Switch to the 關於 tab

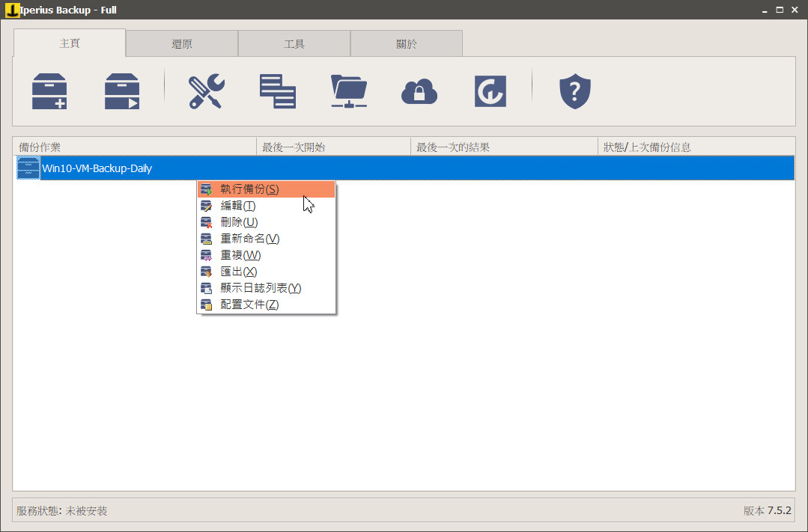point(407,44)
